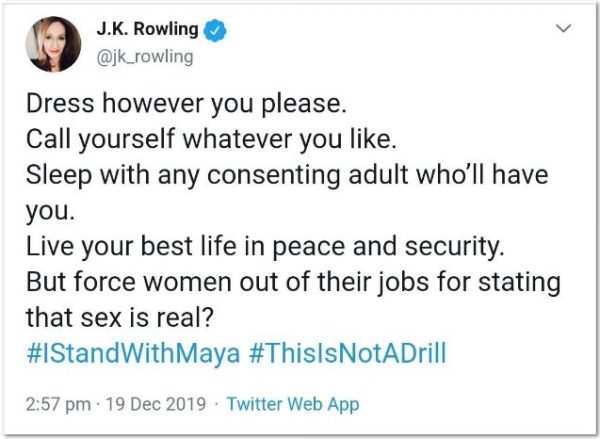Visit the @jk_rowling handle link
This screenshot has height=439, width=600.
145,57
